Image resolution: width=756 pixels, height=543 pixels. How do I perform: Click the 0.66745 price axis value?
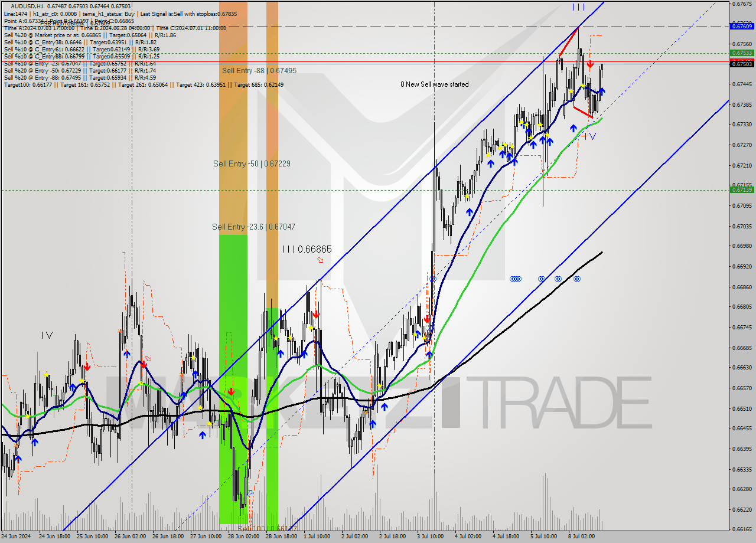point(742,327)
